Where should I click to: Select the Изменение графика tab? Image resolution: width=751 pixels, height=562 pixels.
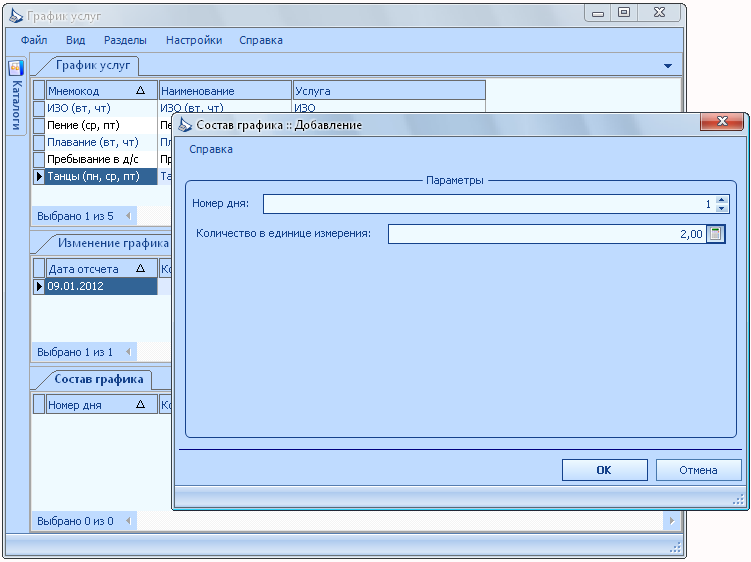(x=113, y=243)
